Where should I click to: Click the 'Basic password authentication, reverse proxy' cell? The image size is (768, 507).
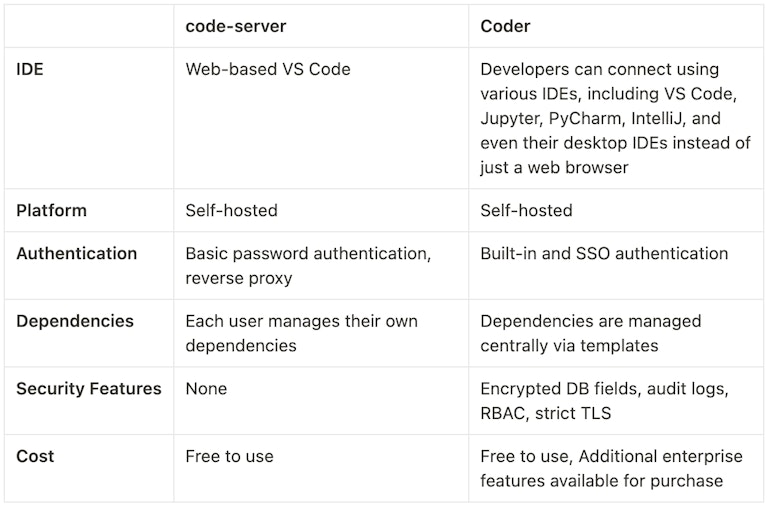coord(308,266)
